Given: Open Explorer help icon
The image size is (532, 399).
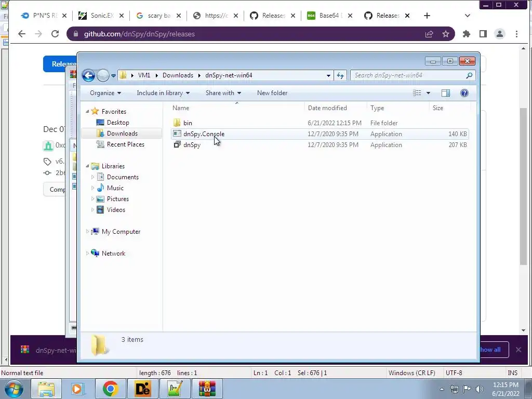Looking at the screenshot, I should pos(464,93).
